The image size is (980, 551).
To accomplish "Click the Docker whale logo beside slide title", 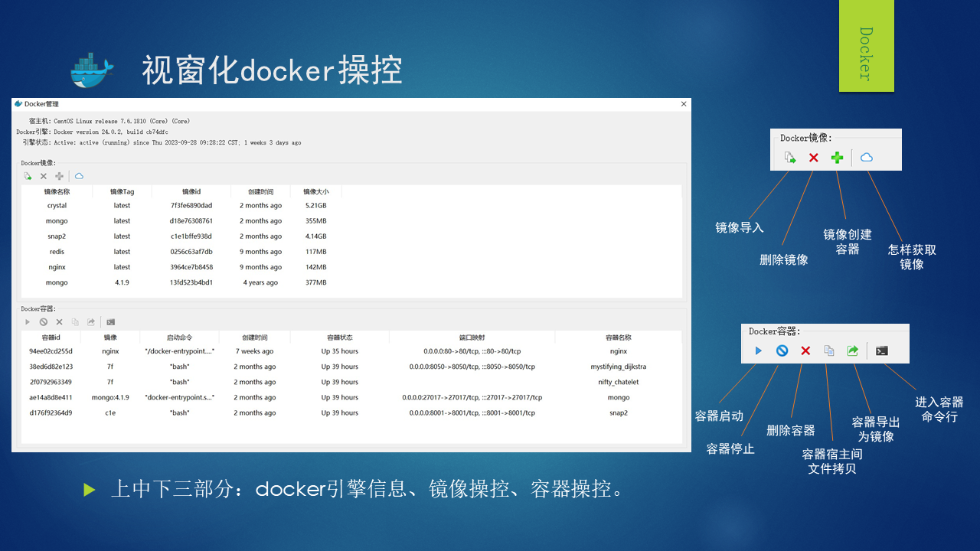I will (92, 70).
